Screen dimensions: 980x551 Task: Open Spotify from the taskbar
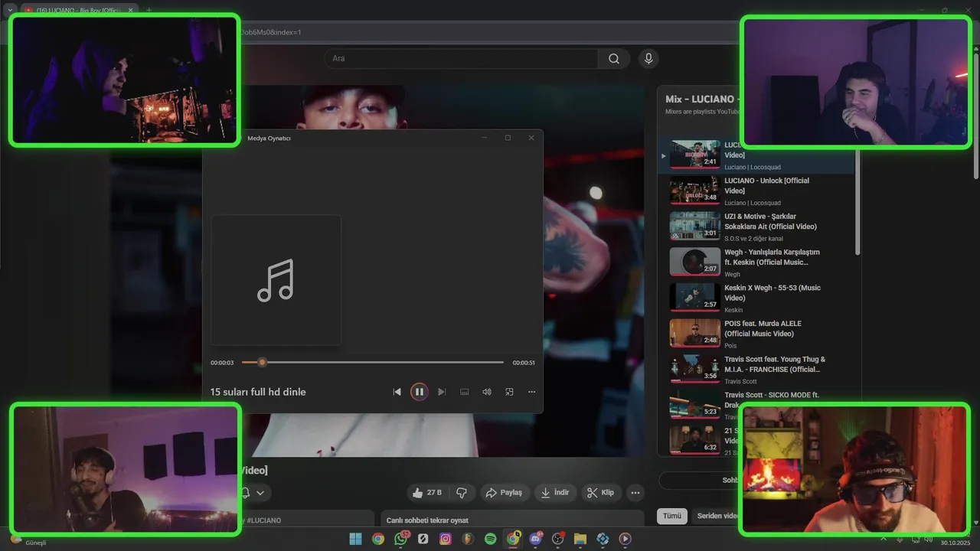click(491, 539)
